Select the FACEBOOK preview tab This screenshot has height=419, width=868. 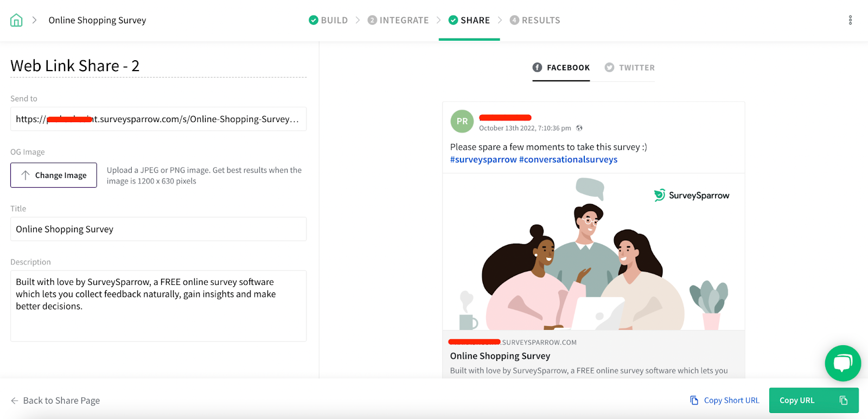coord(561,68)
